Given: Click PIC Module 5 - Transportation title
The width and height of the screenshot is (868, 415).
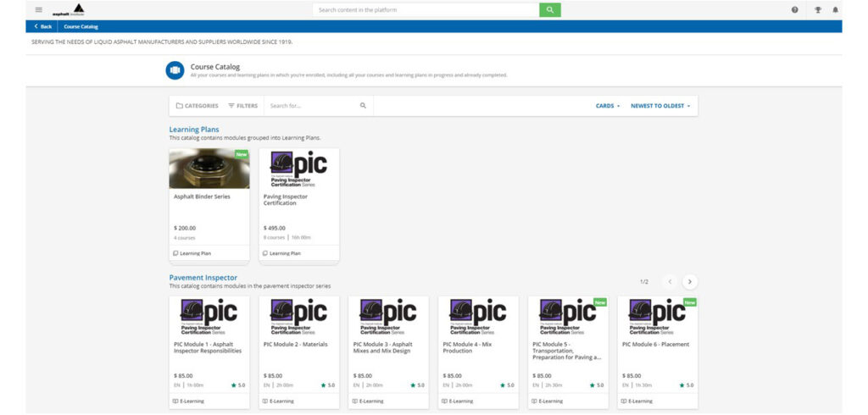Looking at the screenshot, I should [567, 351].
